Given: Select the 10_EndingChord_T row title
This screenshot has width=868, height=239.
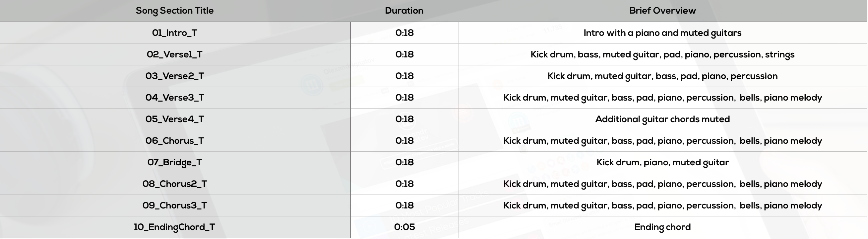Looking at the screenshot, I should tap(174, 227).
